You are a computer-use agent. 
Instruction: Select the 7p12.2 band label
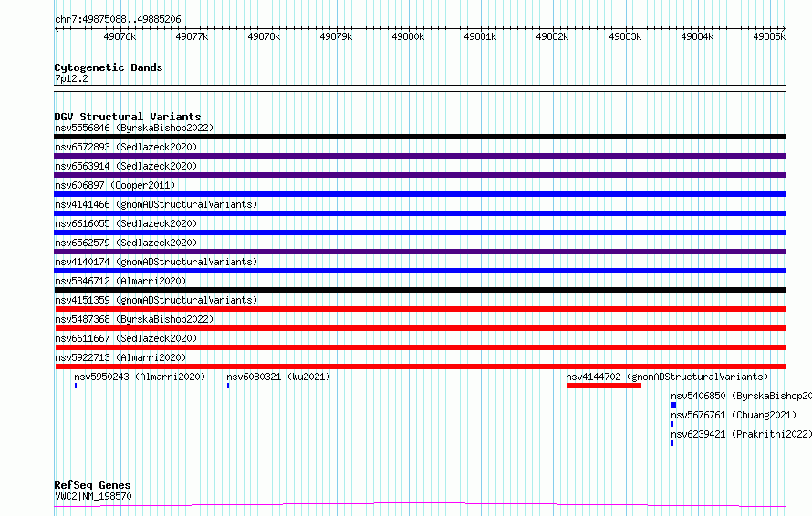[71, 78]
